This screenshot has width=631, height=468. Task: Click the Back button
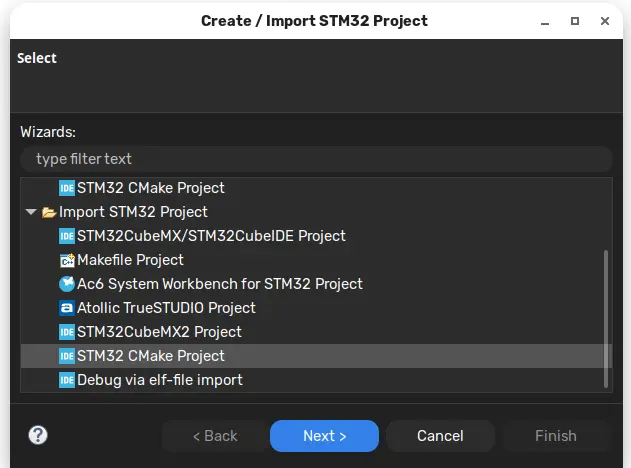coord(215,436)
